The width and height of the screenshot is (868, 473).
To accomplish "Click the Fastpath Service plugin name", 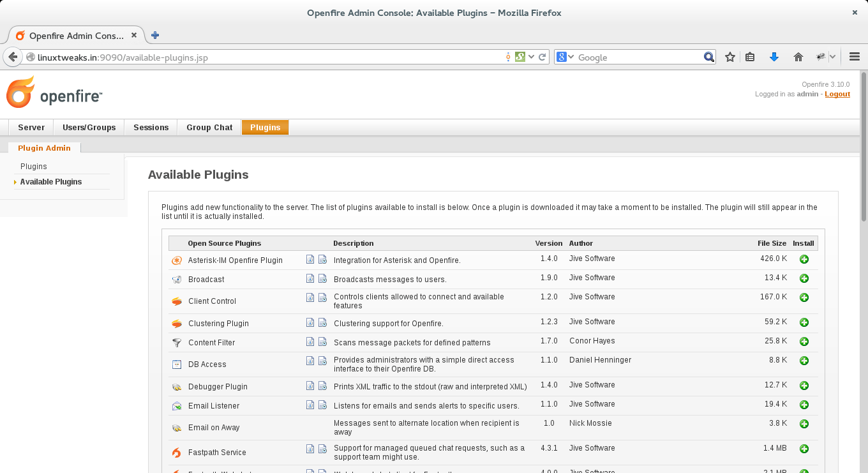I will [217, 453].
